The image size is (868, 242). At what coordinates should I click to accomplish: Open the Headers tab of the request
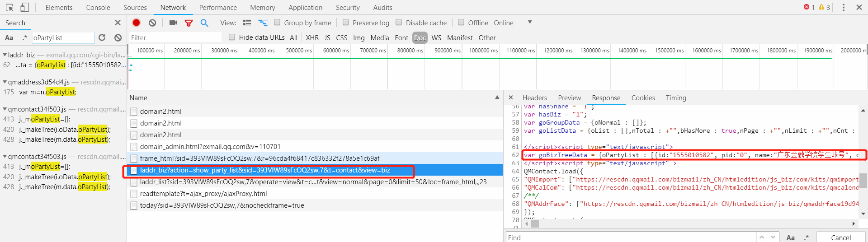point(534,98)
